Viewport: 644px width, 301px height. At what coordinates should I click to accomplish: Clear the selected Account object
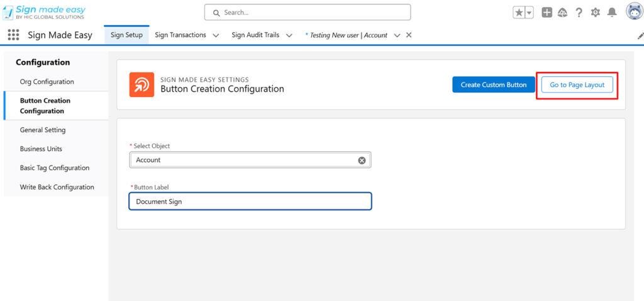coord(362,161)
